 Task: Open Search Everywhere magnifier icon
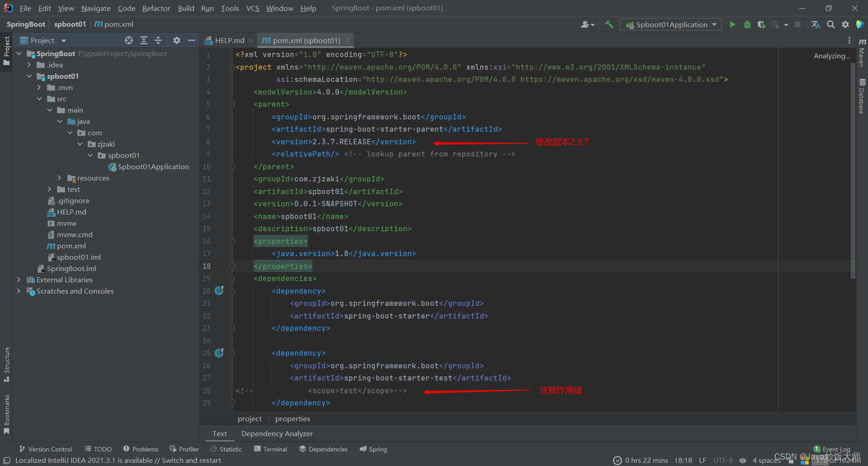point(831,24)
